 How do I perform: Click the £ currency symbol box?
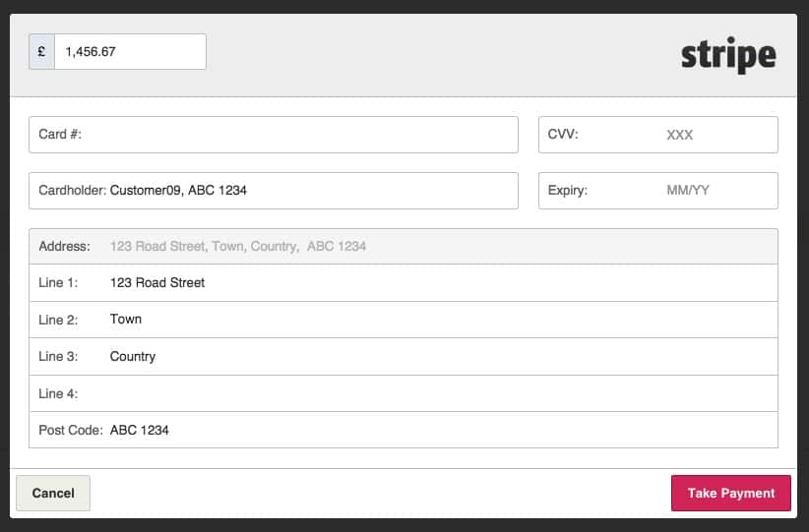[x=42, y=52]
